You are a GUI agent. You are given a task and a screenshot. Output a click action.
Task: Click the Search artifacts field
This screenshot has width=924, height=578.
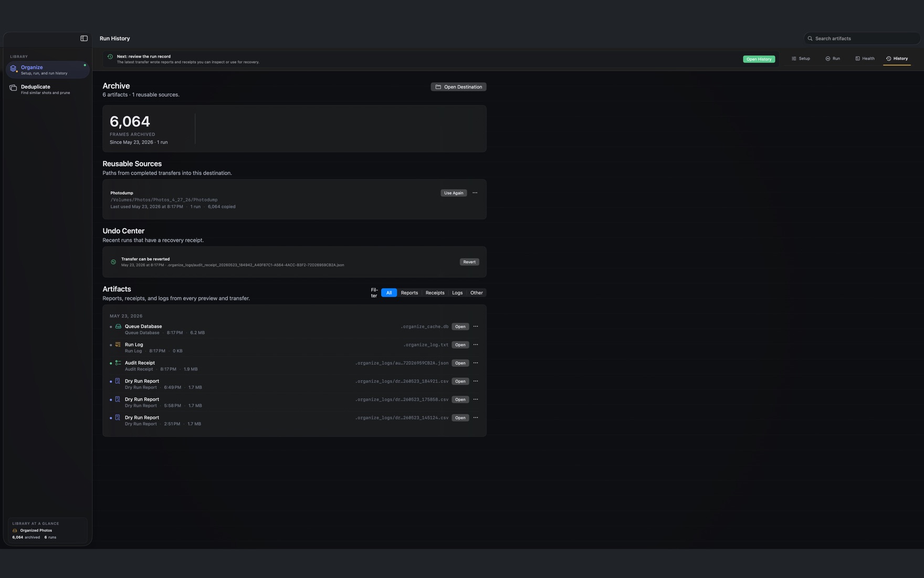coord(862,38)
